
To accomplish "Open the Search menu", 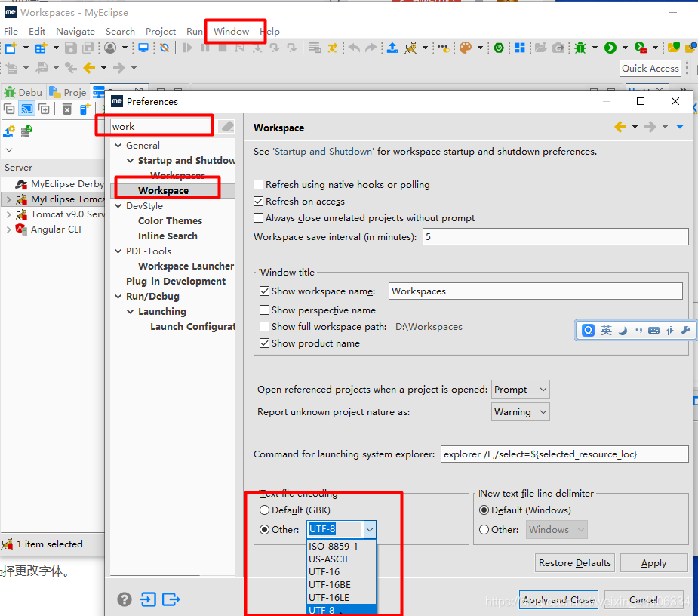I will 120,32.
